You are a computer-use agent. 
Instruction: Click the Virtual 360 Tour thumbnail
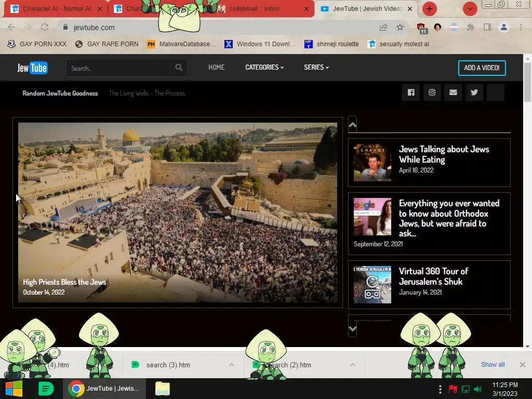pos(372,285)
